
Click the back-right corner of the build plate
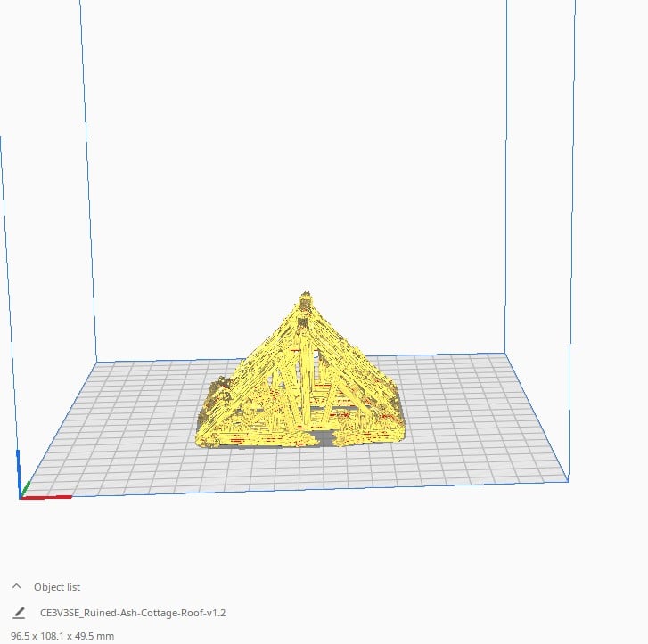tap(507, 353)
